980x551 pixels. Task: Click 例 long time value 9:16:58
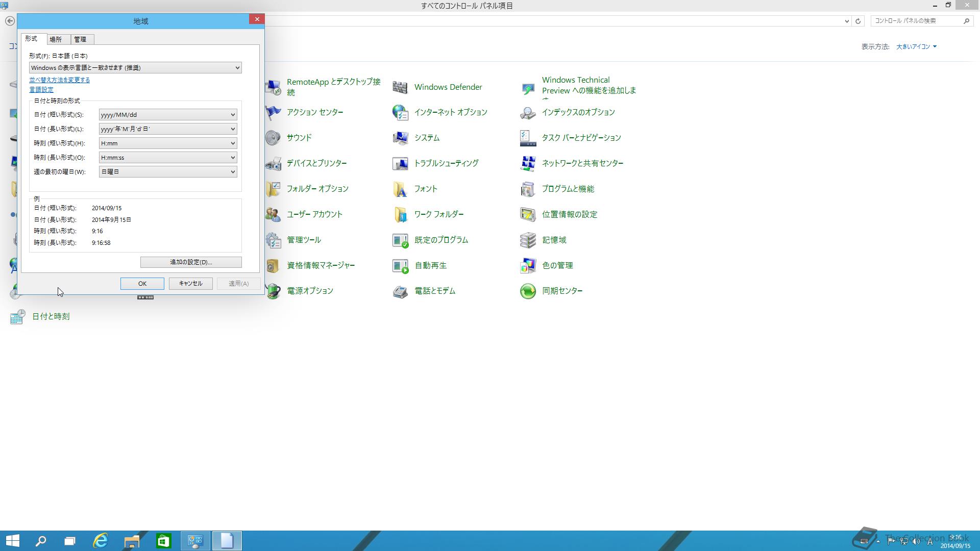[101, 243]
